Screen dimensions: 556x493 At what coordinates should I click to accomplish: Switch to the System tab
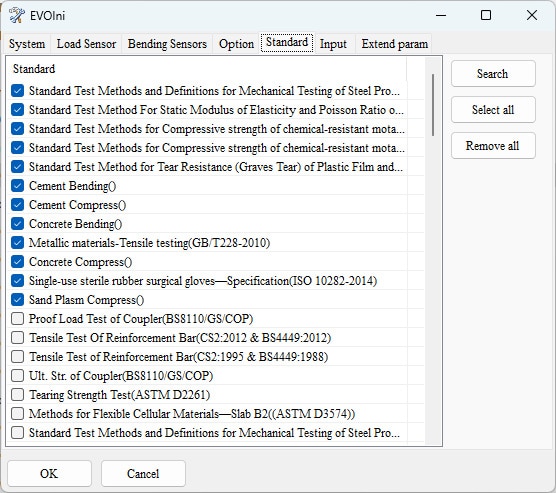pyautogui.click(x=27, y=44)
